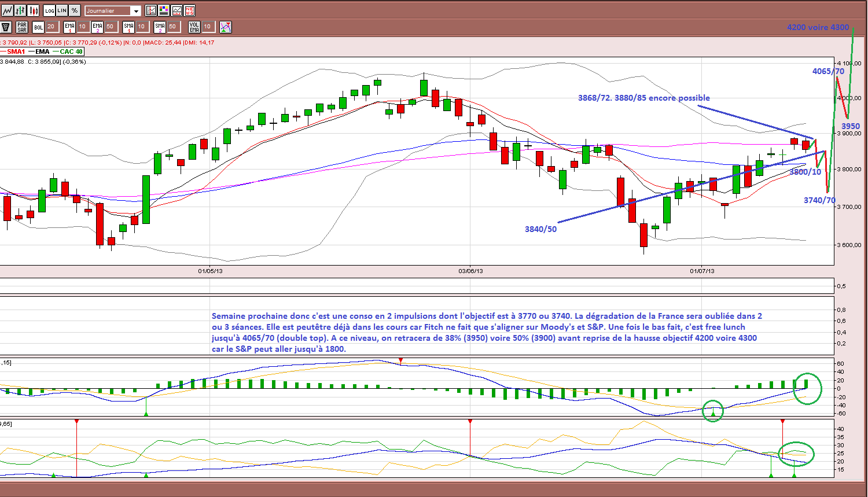Image resolution: width=868 pixels, height=497 pixels.
Task: Click the 4 000,00 price axis label
Action: click(x=849, y=98)
